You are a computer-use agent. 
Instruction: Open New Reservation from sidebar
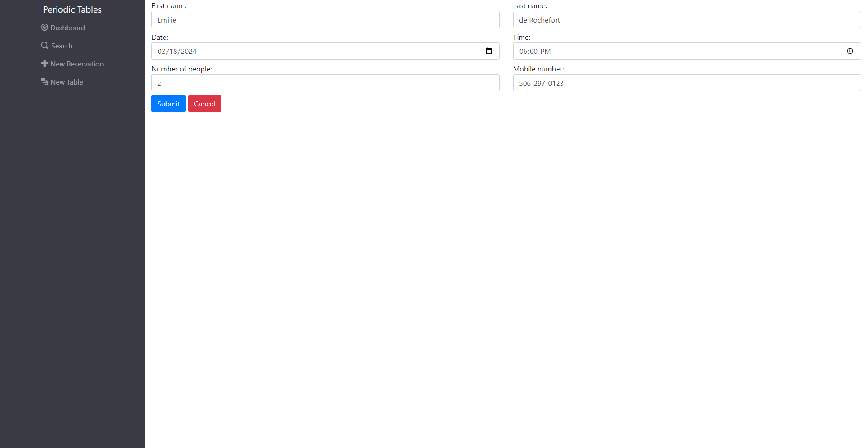coord(72,64)
